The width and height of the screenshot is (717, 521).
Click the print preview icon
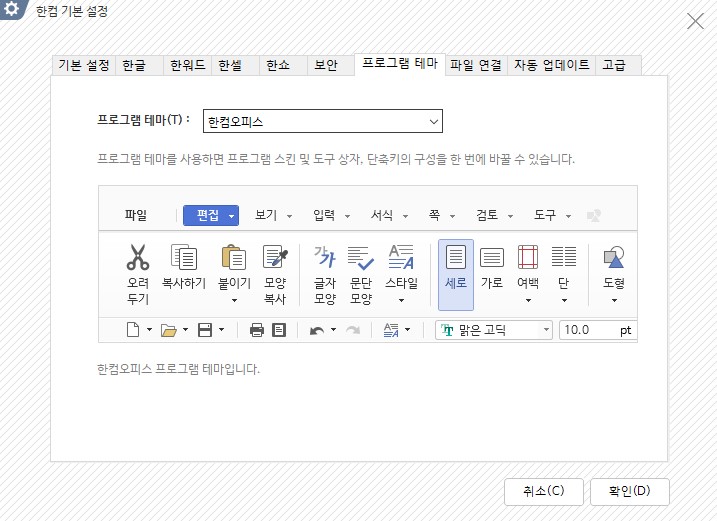pyautogui.click(x=279, y=330)
